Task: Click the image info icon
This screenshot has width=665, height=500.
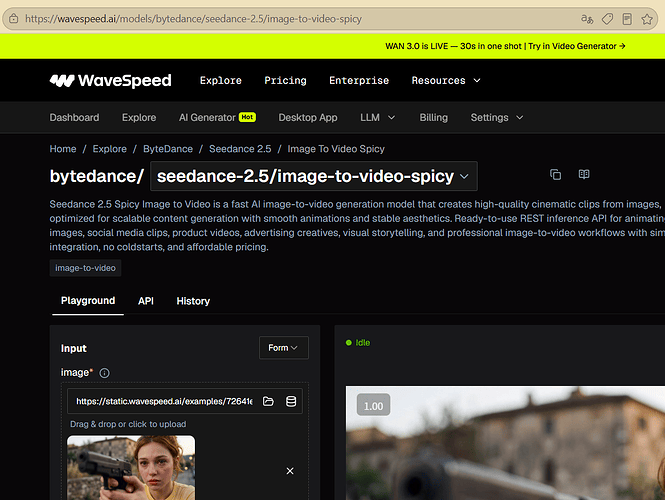Action: pyautogui.click(x=104, y=373)
